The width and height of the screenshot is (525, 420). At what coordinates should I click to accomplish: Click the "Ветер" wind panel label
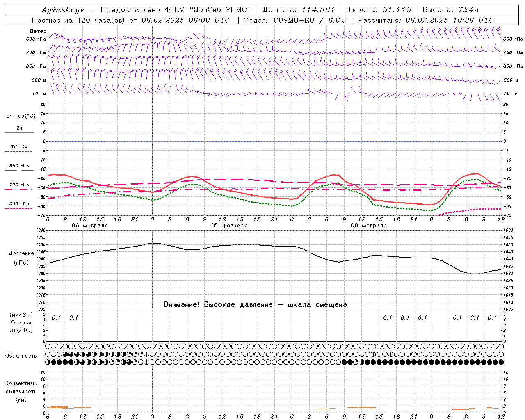tap(38, 31)
